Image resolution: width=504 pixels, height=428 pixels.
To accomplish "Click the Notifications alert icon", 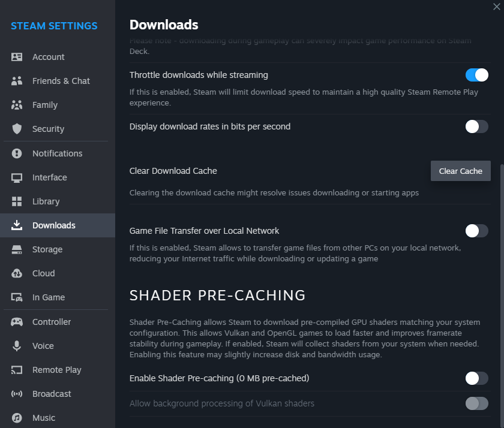I will pyautogui.click(x=17, y=153).
